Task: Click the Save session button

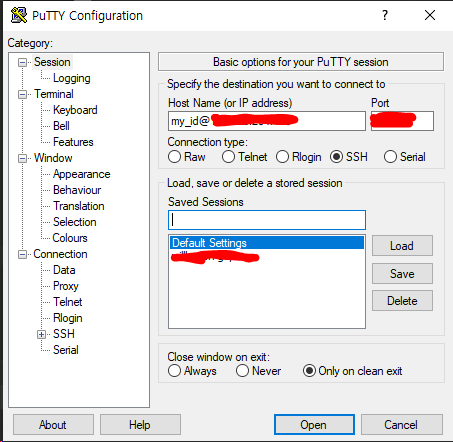Action: click(402, 274)
